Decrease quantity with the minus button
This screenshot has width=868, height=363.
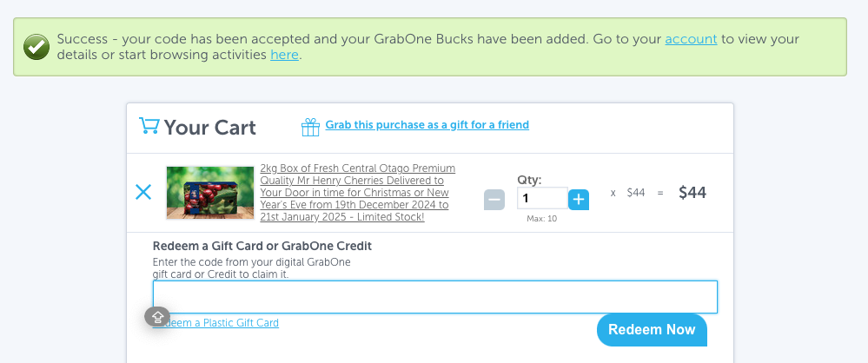click(494, 200)
